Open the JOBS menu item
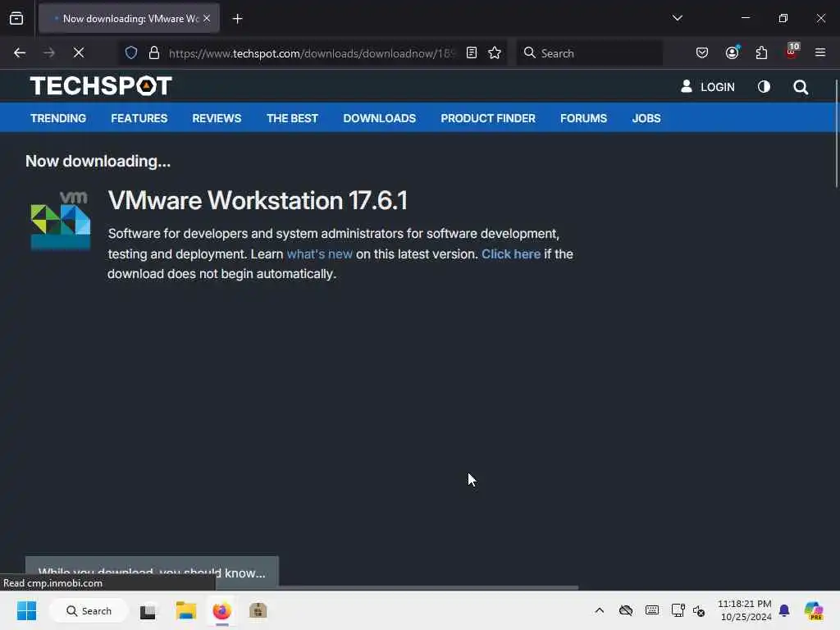 click(x=646, y=118)
